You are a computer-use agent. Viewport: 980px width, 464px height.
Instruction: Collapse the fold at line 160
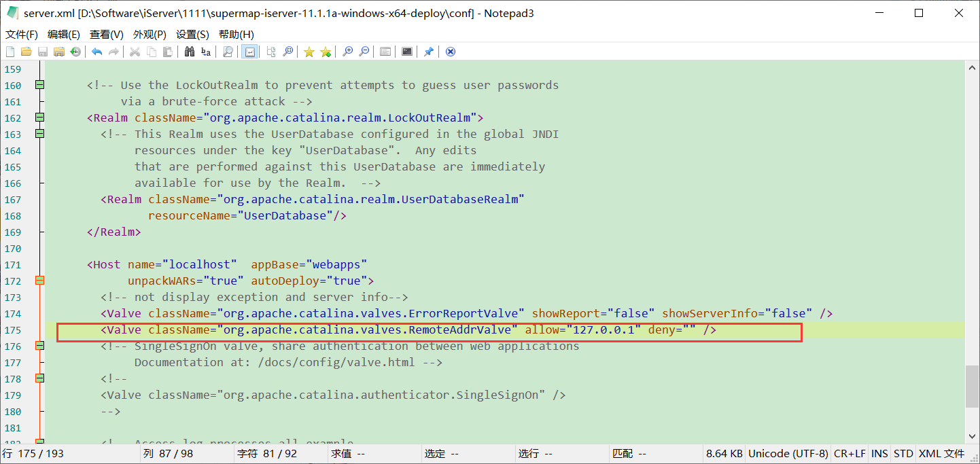[x=39, y=85]
